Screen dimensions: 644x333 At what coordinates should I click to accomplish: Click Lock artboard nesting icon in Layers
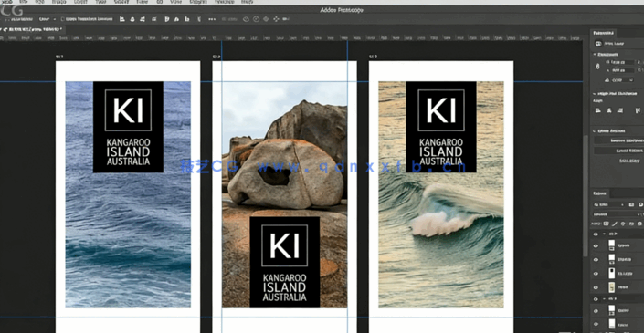click(x=631, y=224)
